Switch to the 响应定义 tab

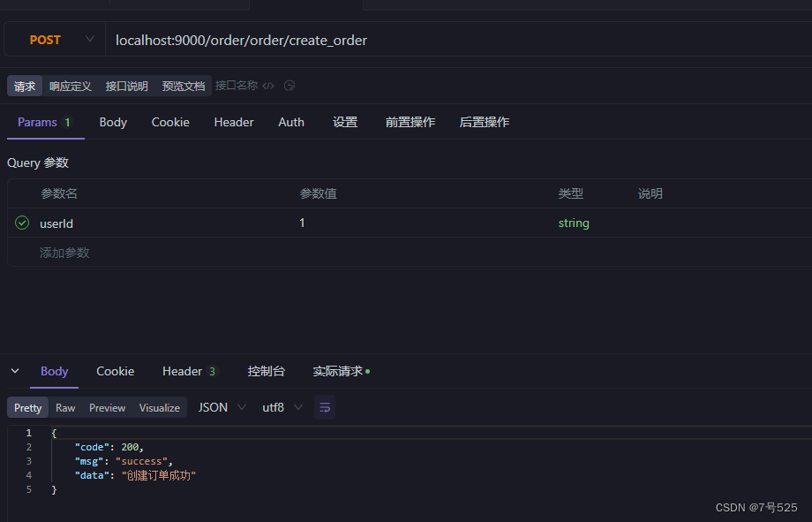(70, 86)
